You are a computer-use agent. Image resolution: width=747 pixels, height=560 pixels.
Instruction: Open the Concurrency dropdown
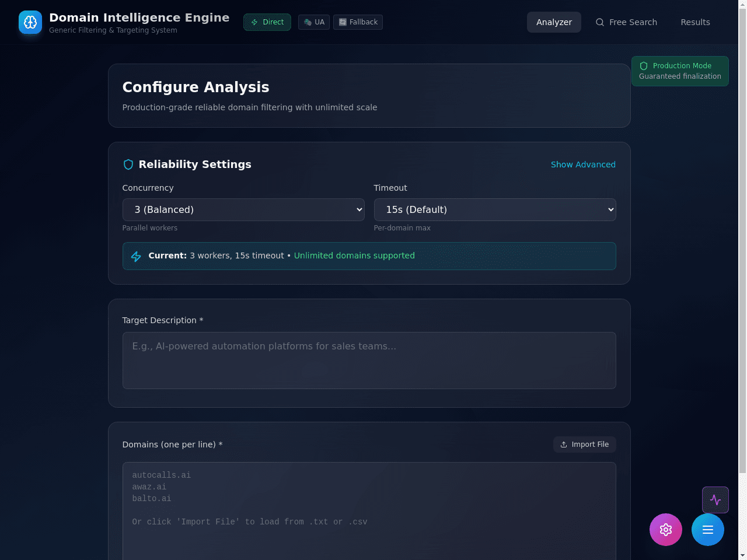click(243, 210)
